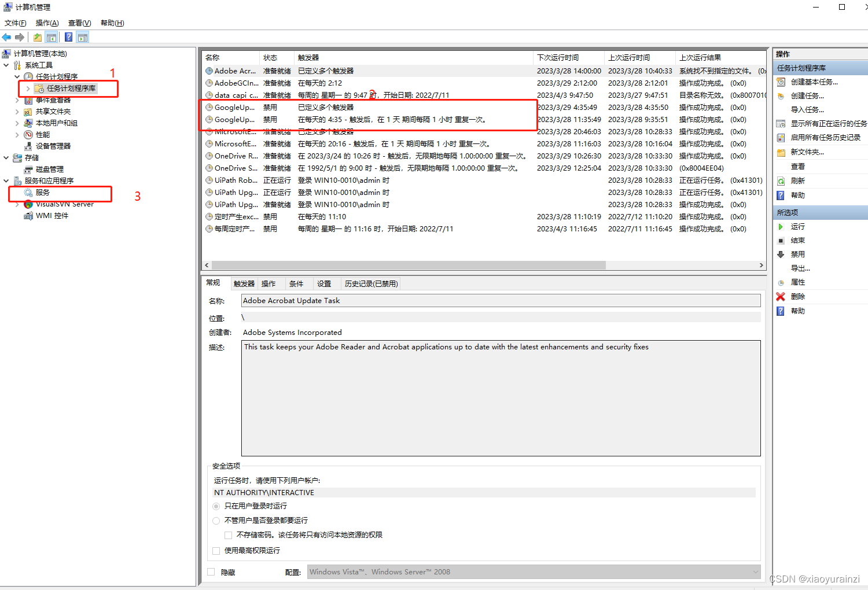
Task: Select the UiPath Rob... task row
Action: click(x=484, y=180)
